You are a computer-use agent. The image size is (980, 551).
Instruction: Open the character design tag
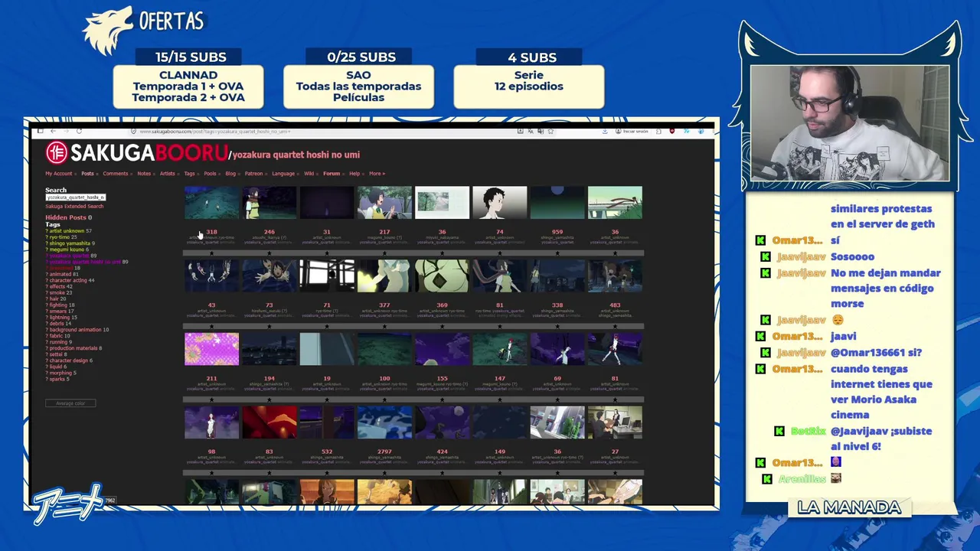(x=69, y=360)
